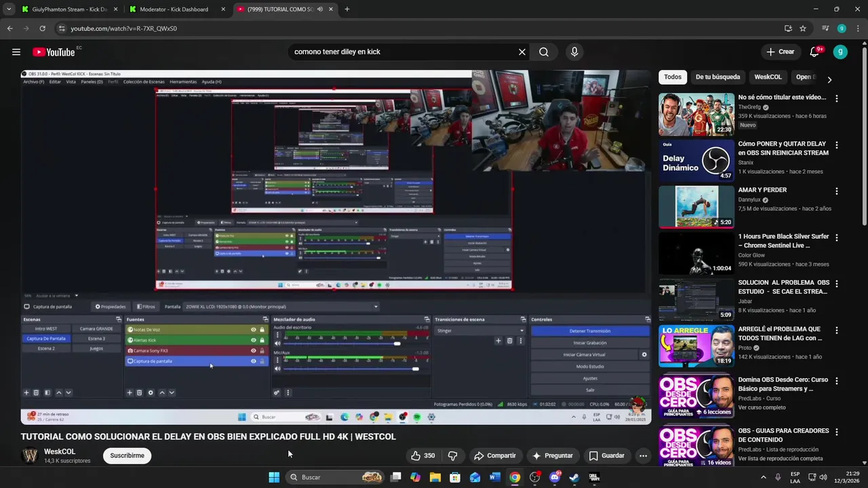
Task: Open Chrome's three-dot menu
Action: (858, 28)
